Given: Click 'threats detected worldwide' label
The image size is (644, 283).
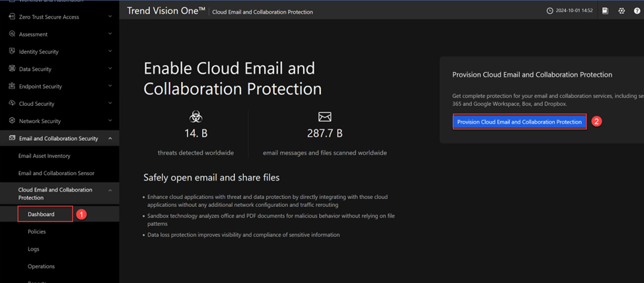Looking at the screenshot, I should click(196, 153).
